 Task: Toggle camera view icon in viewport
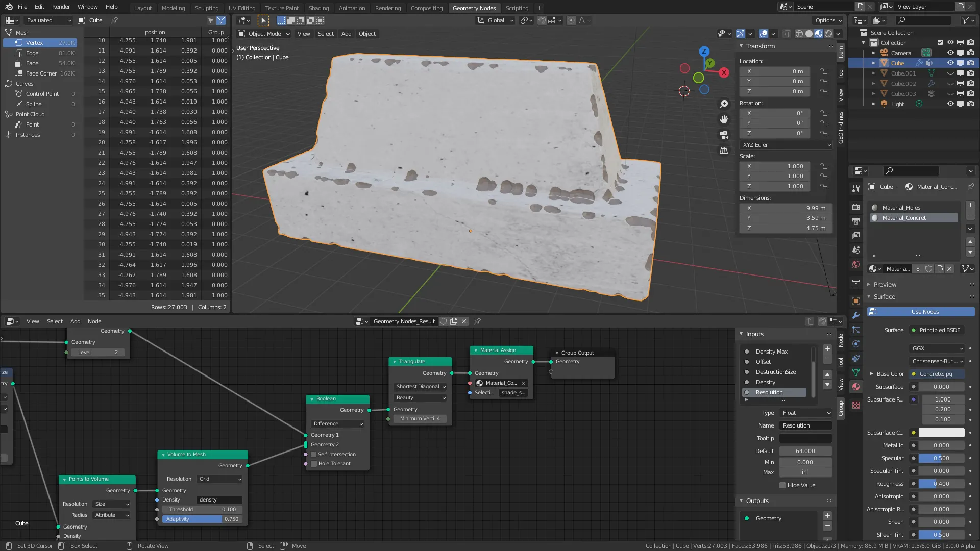click(x=724, y=135)
